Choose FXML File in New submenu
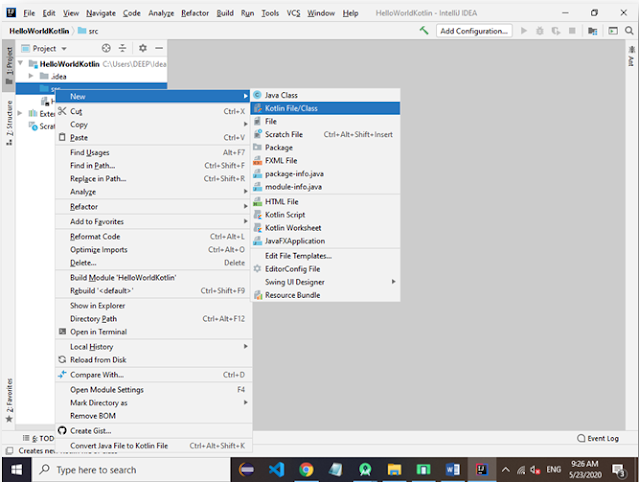 (x=325, y=161)
